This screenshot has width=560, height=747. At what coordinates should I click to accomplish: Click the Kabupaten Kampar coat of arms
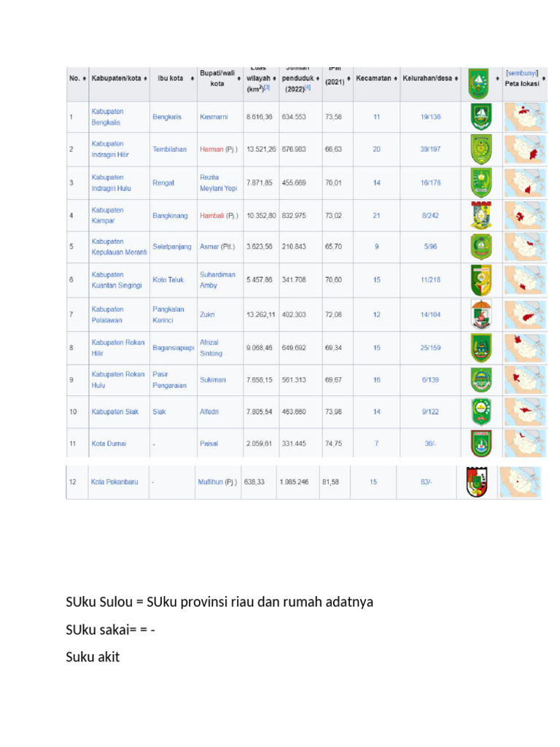pos(481,215)
